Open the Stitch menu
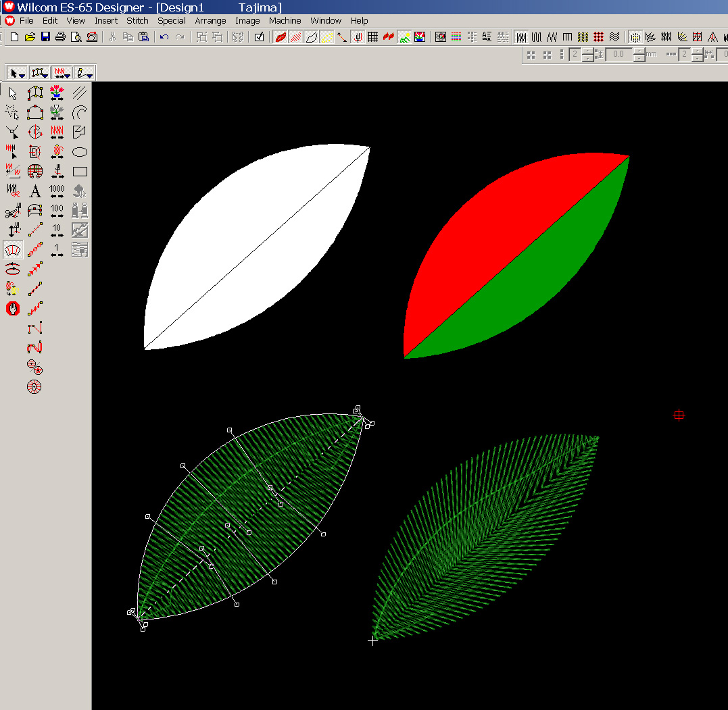Image resolution: width=728 pixels, height=710 pixels. 137,21
